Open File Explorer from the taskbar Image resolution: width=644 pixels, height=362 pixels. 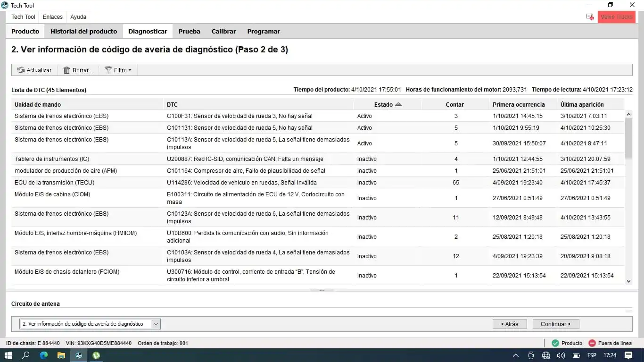pos(61,355)
